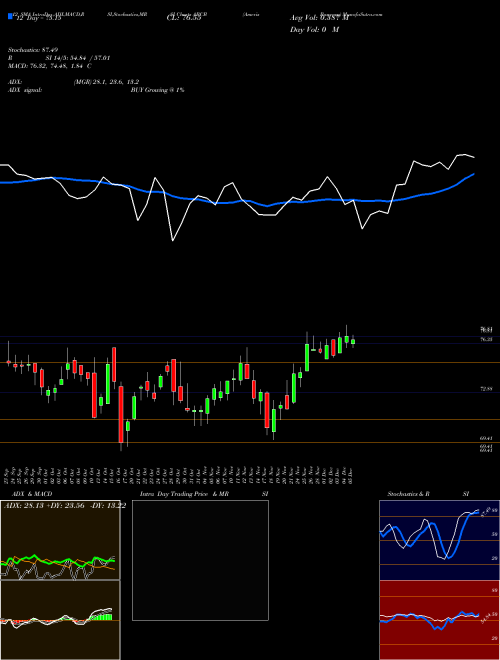Viewport: 500px width, 660px height.
Task: Click the 'Stochastics & R' panel title
Action: (x=409, y=494)
